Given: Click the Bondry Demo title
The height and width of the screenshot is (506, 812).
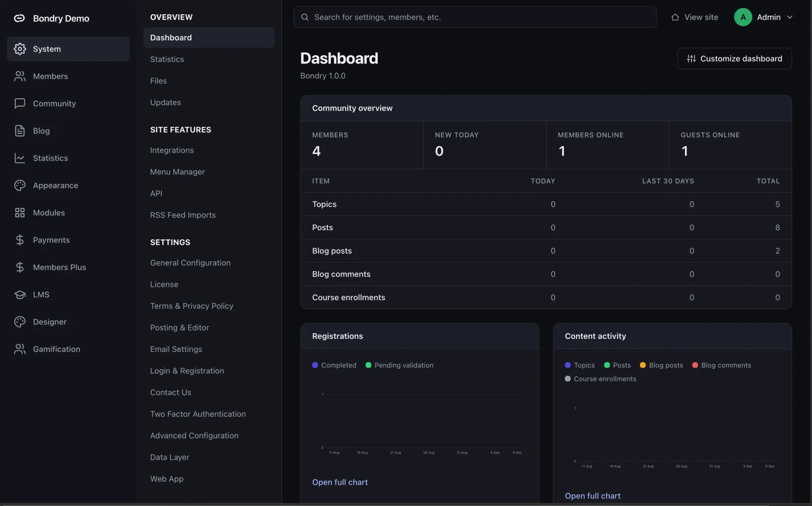Looking at the screenshot, I should [x=61, y=18].
